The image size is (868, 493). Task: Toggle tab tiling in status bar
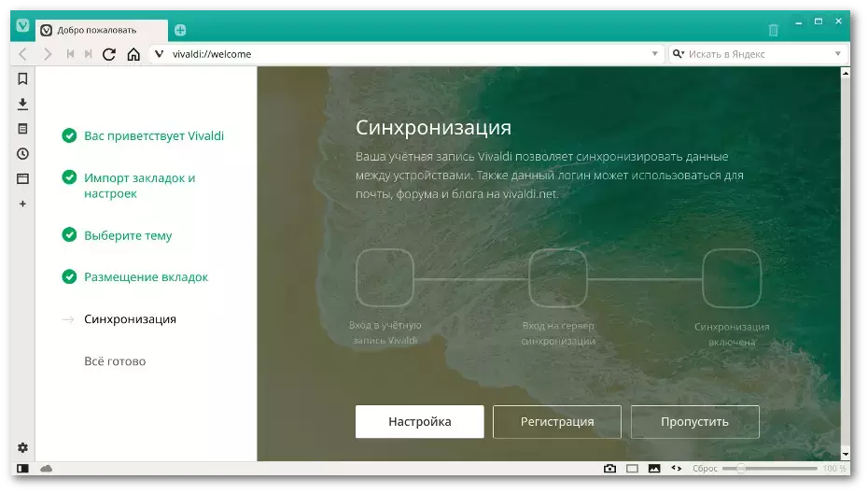point(632,469)
